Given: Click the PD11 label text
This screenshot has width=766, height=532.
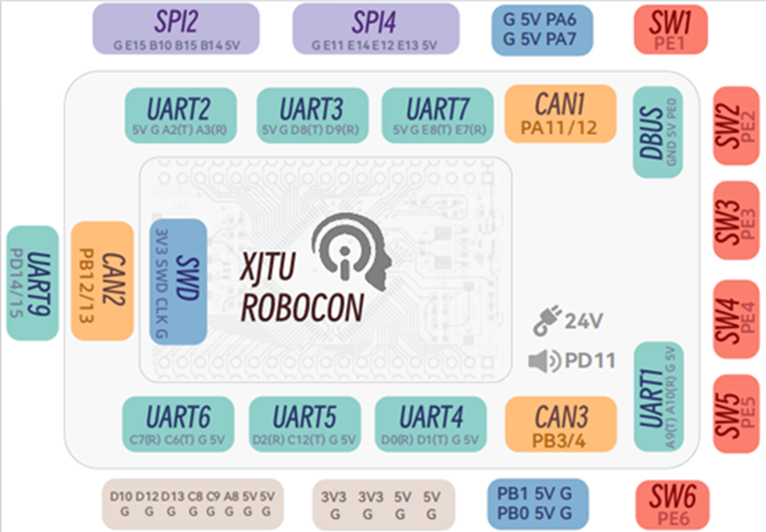Looking at the screenshot, I should [590, 361].
